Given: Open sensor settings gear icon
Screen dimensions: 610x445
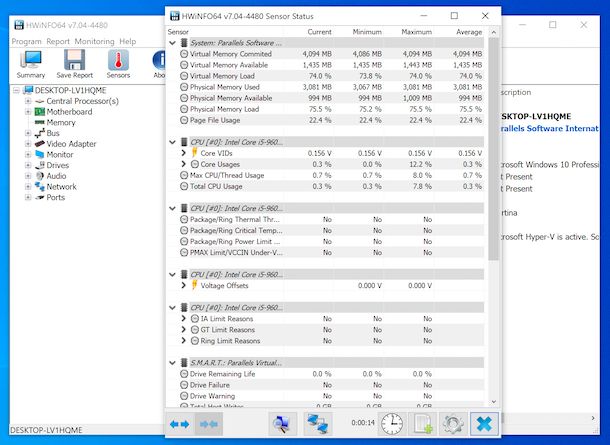Looking at the screenshot, I should 453,424.
